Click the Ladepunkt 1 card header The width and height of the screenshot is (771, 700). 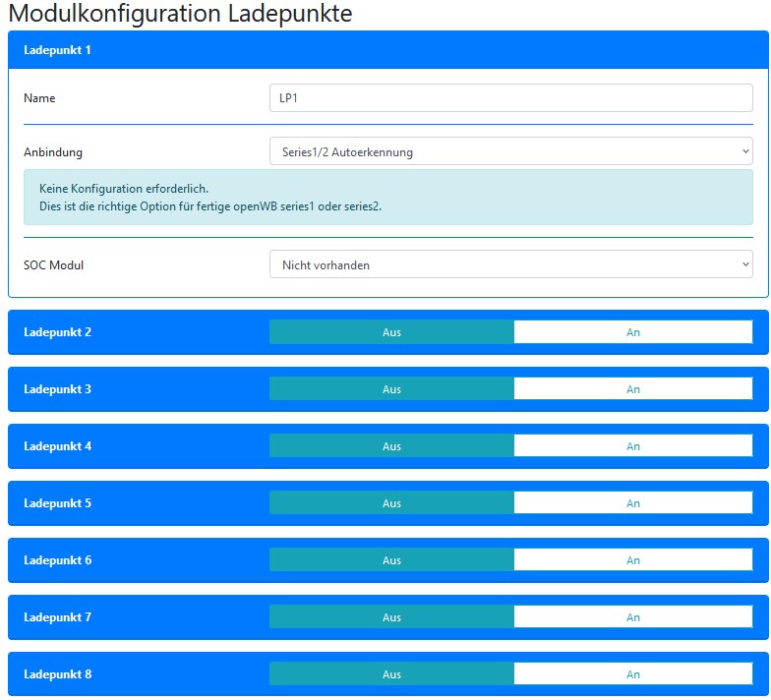tap(387, 50)
